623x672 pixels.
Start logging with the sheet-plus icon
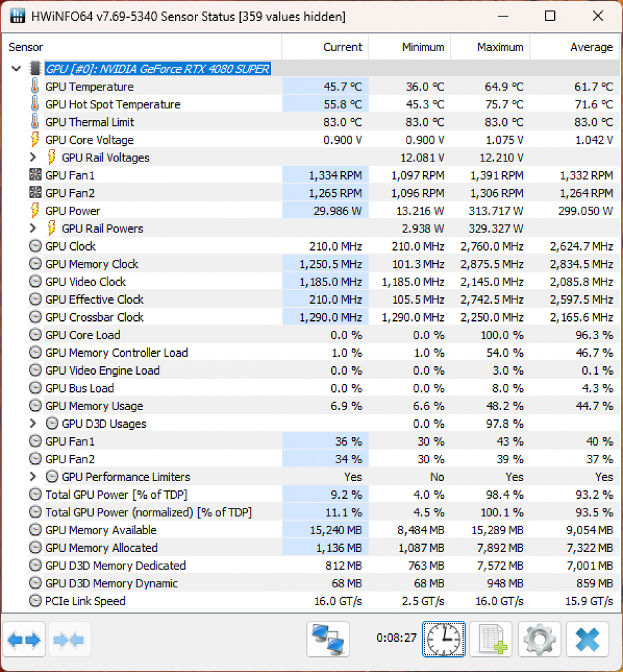[x=491, y=639]
